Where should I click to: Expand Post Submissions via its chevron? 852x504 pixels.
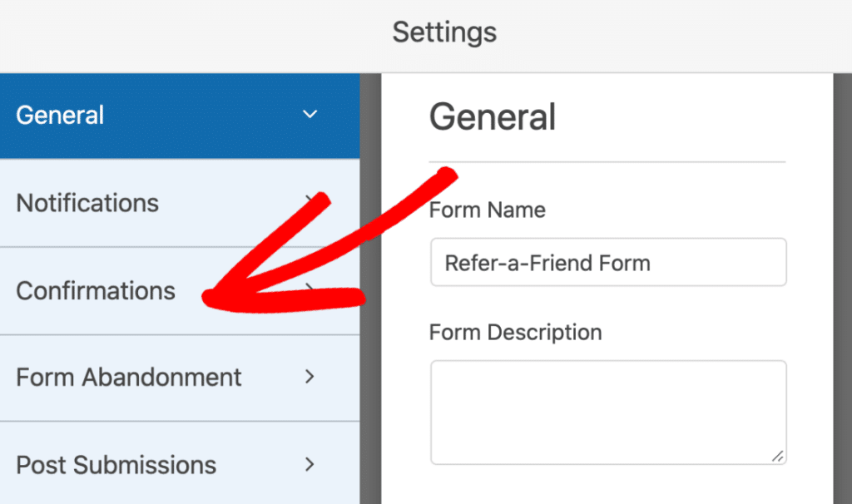point(310,465)
